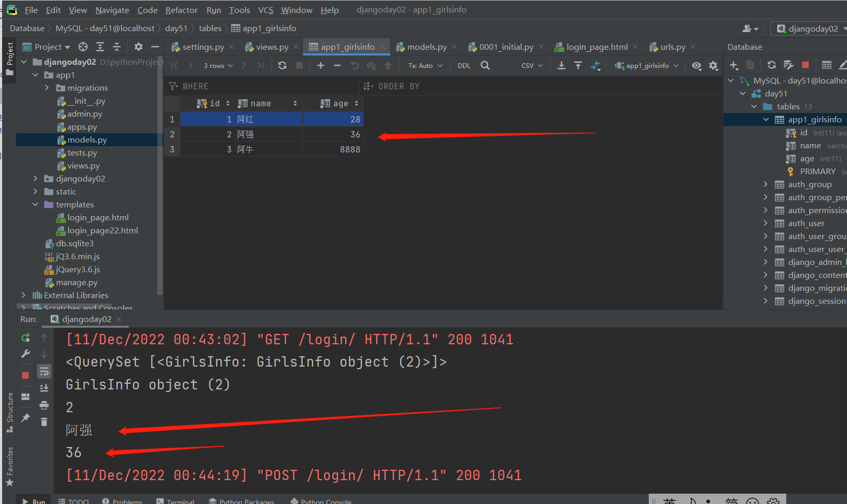This screenshot has height=504, width=847.
Task: Open the VCS menu
Action: click(266, 10)
